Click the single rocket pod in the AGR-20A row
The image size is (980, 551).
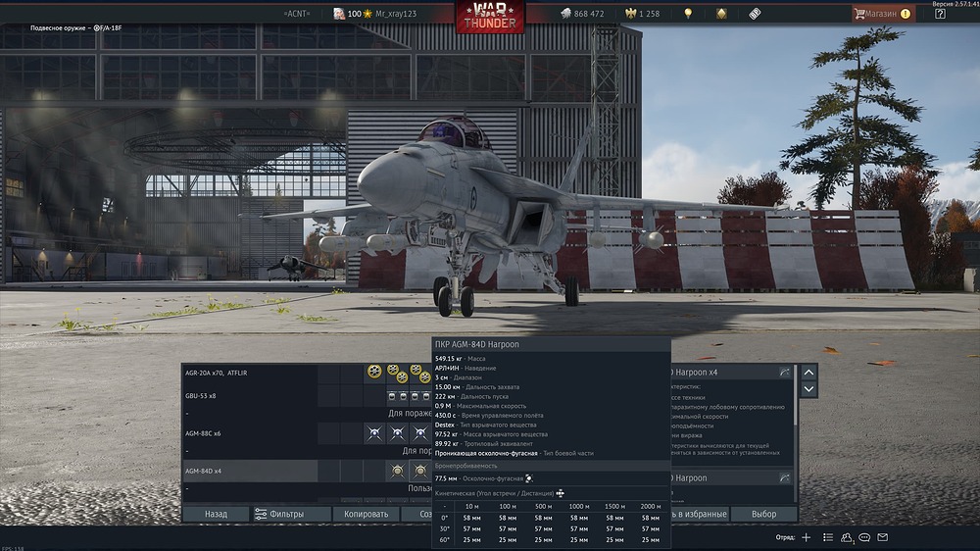(x=374, y=373)
